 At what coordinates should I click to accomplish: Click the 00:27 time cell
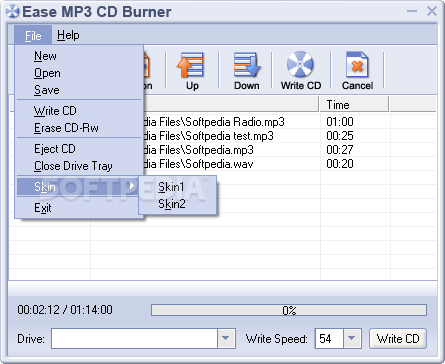(340, 150)
